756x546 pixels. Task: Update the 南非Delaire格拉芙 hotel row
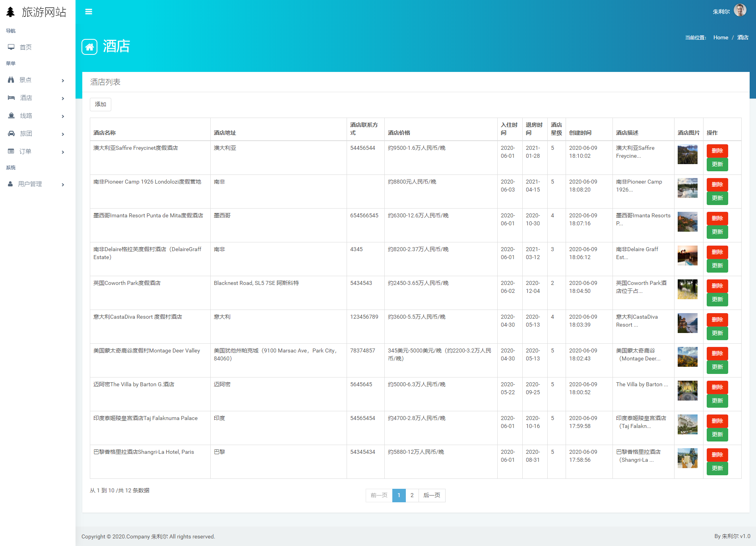pos(717,266)
